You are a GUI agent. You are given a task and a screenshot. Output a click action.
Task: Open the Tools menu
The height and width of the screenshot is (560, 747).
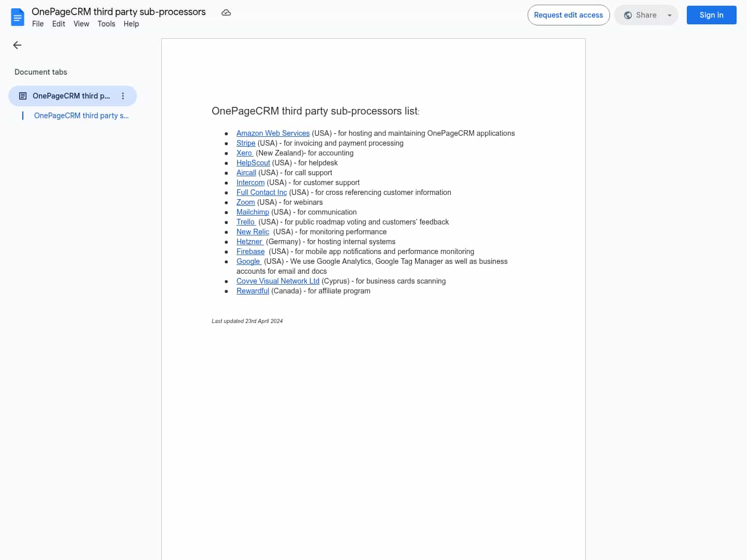point(106,24)
